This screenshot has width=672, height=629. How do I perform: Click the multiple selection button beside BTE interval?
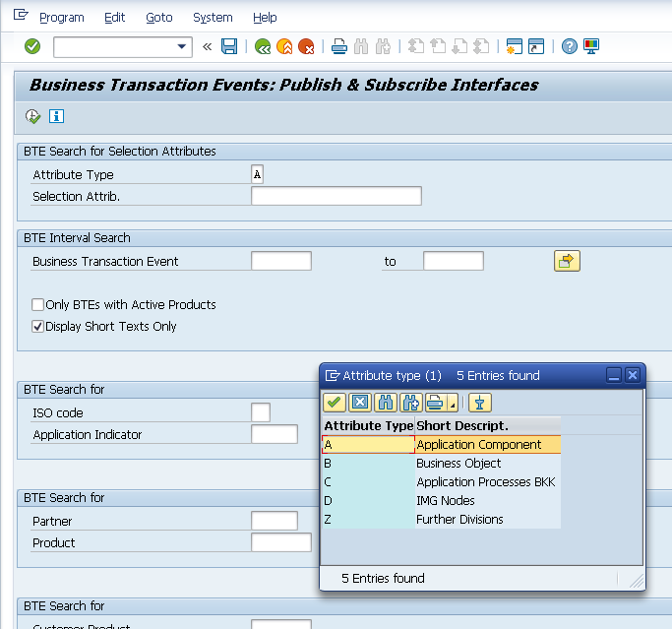(x=567, y=261)
